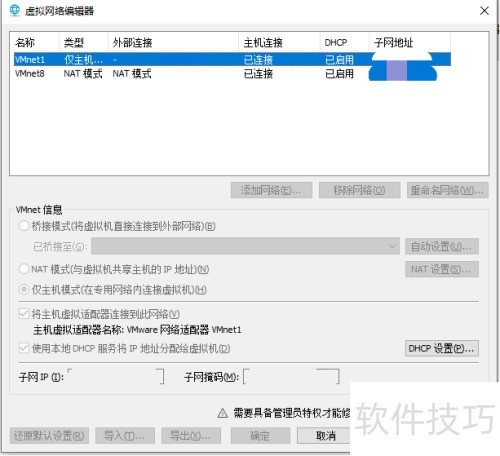The height and width of the screenshot is (456, 500).
Task: Click the 导出 button
Action: pos(191,436)
